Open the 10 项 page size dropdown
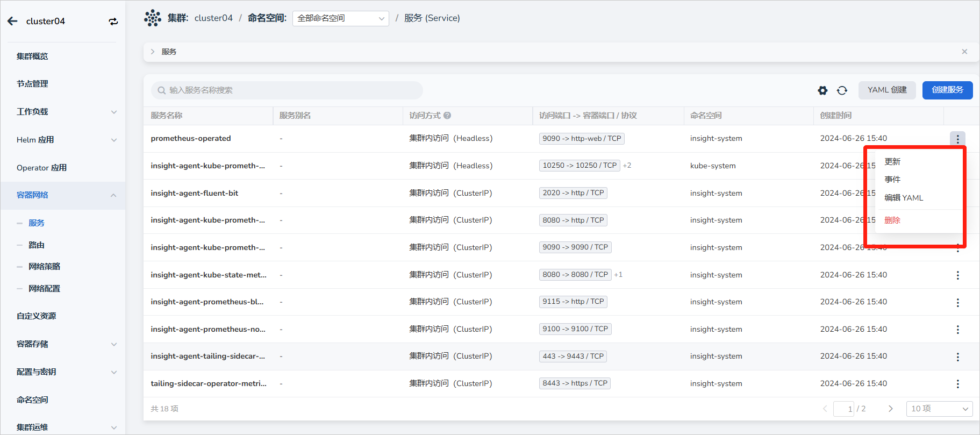 tap(939, 409)
